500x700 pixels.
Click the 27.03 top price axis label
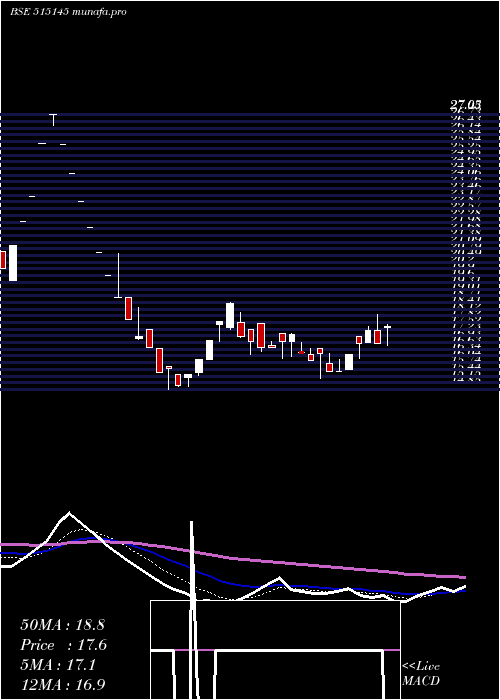coord(465,105)
